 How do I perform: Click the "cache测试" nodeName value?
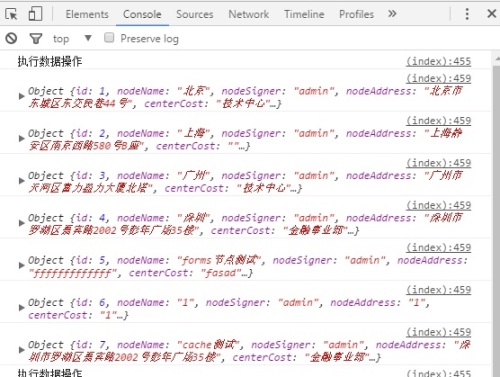pyautogui.click(x=208, y=345)
